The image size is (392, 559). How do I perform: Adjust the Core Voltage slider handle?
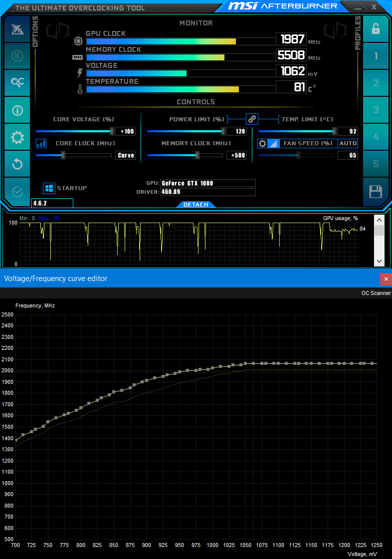point(112,131)
